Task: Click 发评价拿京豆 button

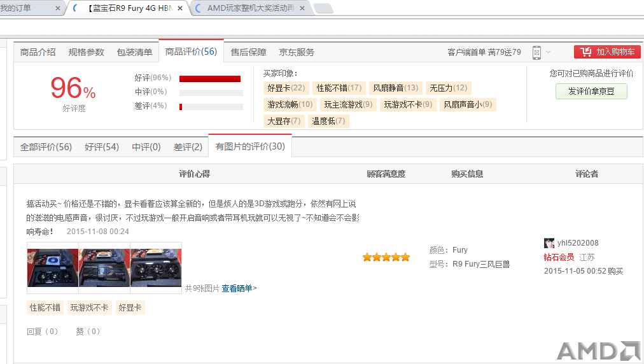Action: click(591, 91)
